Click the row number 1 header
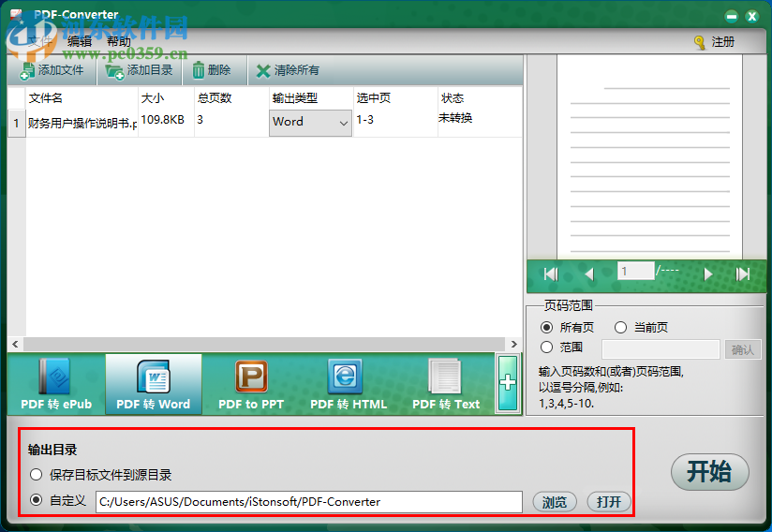Viewport: 772px width, 532px height. pyautogui.click(x=17, y=123)
